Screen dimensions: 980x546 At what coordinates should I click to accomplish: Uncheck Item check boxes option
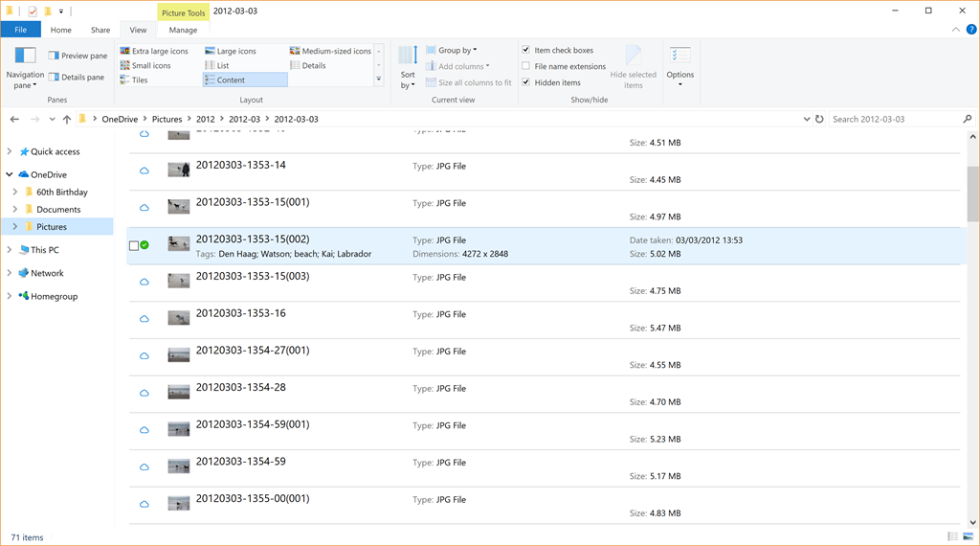point(526,50)
